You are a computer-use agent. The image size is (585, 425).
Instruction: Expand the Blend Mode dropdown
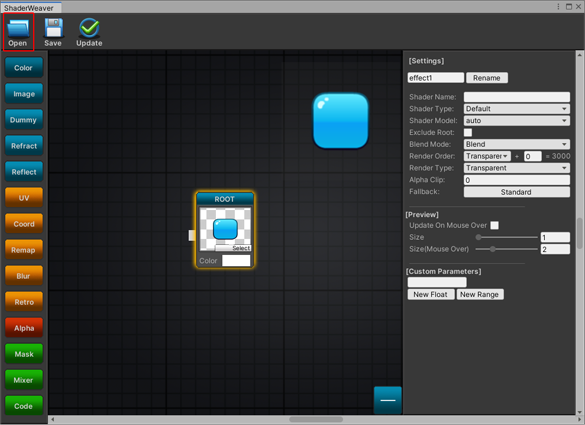coord(517,144)
